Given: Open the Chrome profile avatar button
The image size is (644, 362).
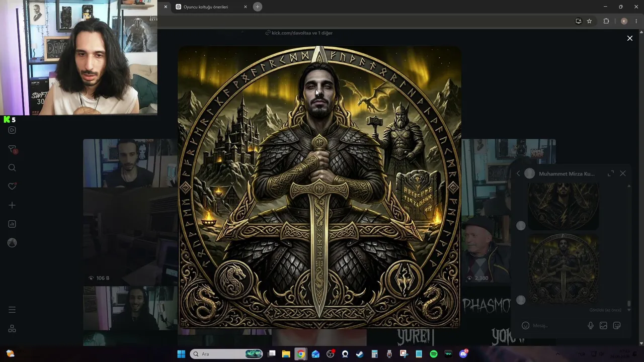Looking at the screenshot, I should pyautogui.click(x=624, y=21).
